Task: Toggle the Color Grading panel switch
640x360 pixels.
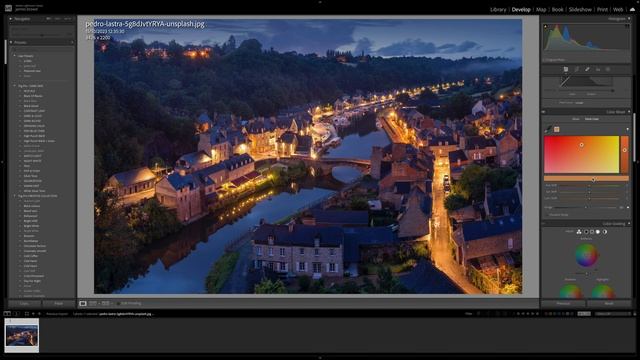Action: pyautogui.click(x=544, y=224)
